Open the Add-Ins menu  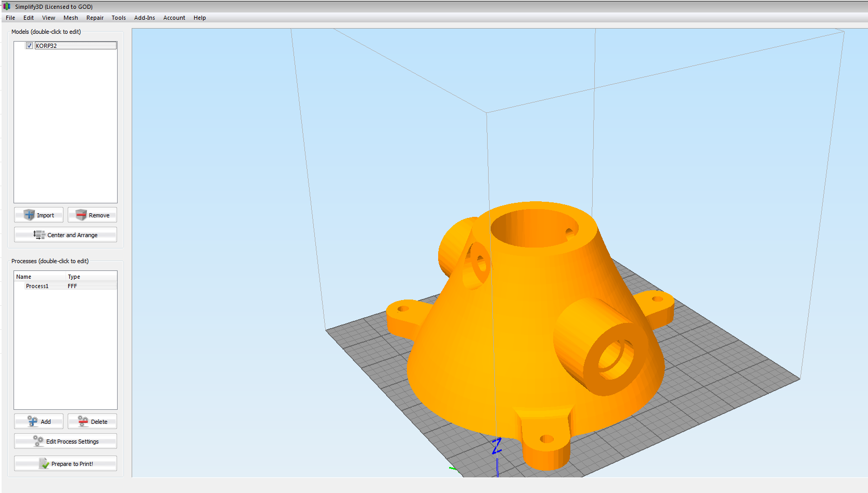[x=145, y=18]
